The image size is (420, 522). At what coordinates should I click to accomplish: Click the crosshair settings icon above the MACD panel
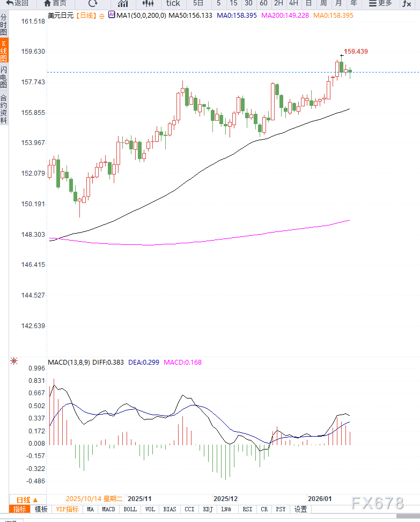[14, 361]
